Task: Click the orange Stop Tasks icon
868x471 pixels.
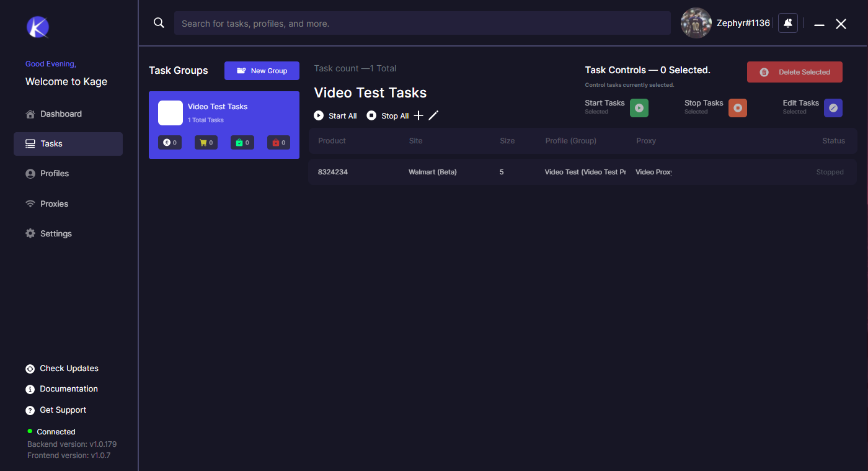Action: pos(737,108)
